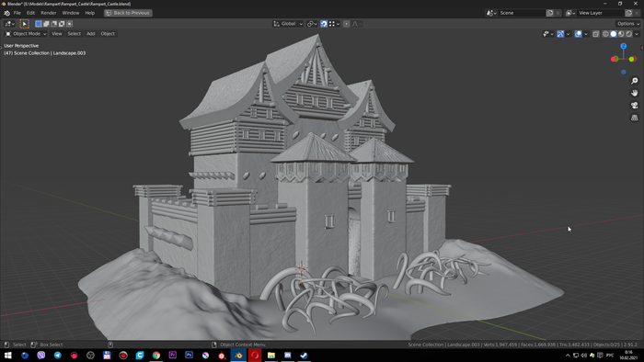Image resolution: width=644 pixels, height=362 pixels.
Task: Activate the pan hand navigation icon
Action: [x=635, y=93]
